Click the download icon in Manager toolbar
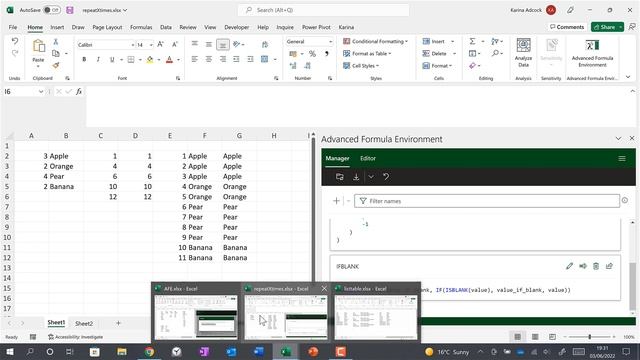The width and height of the screenshot is (640, 360). tap(356, 177)
